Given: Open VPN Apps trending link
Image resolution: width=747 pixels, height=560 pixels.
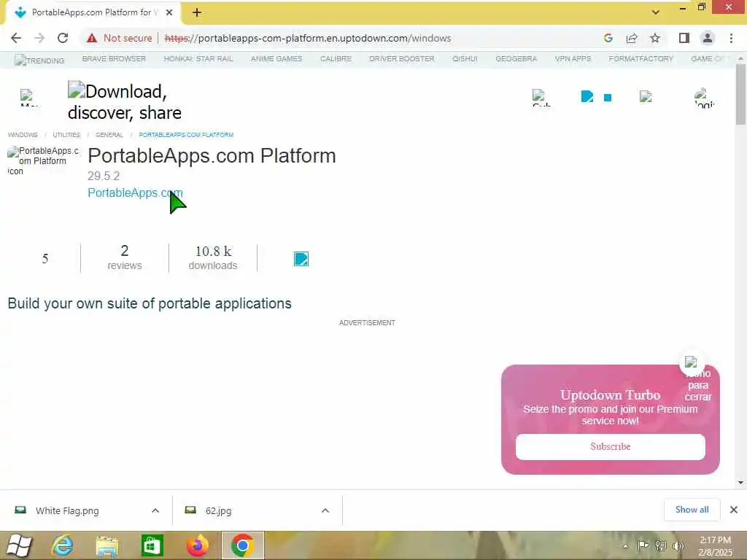Looking at the screenshot, I should click(x=573, y=58).
